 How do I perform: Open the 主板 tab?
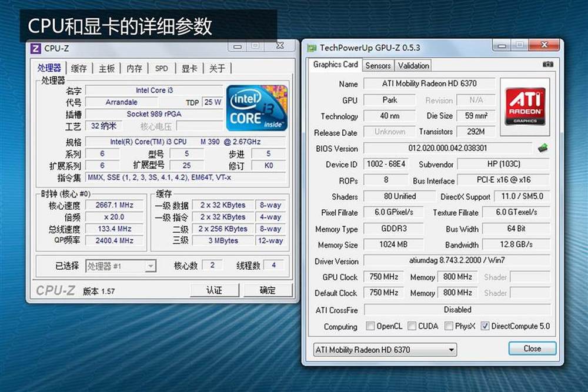click(106, 68)
